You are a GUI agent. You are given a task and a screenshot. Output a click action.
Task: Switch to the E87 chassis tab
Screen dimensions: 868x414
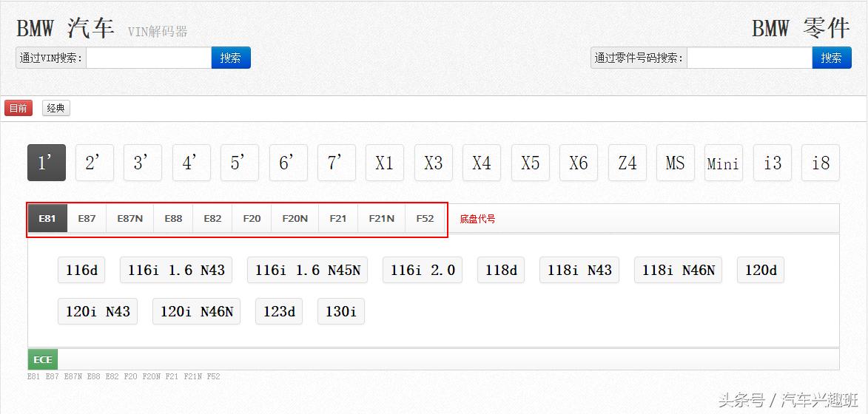[x=87, y=218]
